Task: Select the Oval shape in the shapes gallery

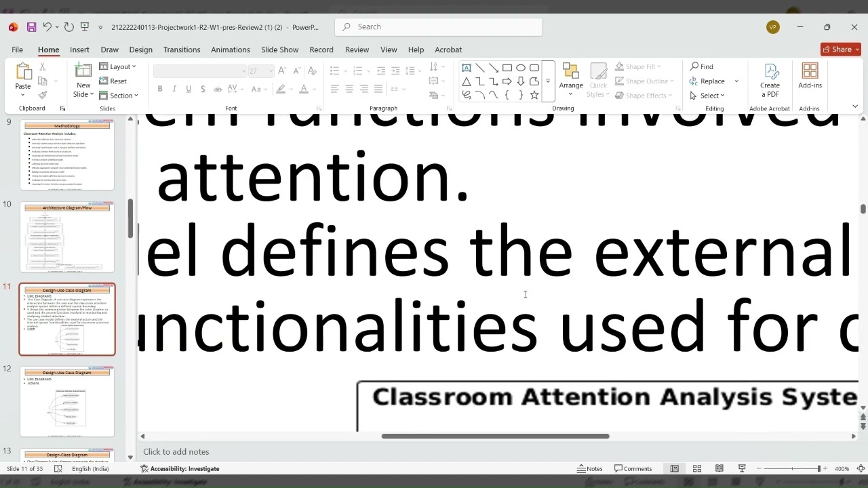Action: tap(521, 68)
